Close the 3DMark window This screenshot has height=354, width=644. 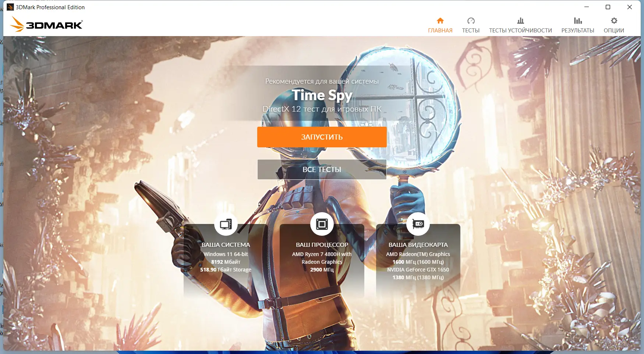[x=630, y=7]
